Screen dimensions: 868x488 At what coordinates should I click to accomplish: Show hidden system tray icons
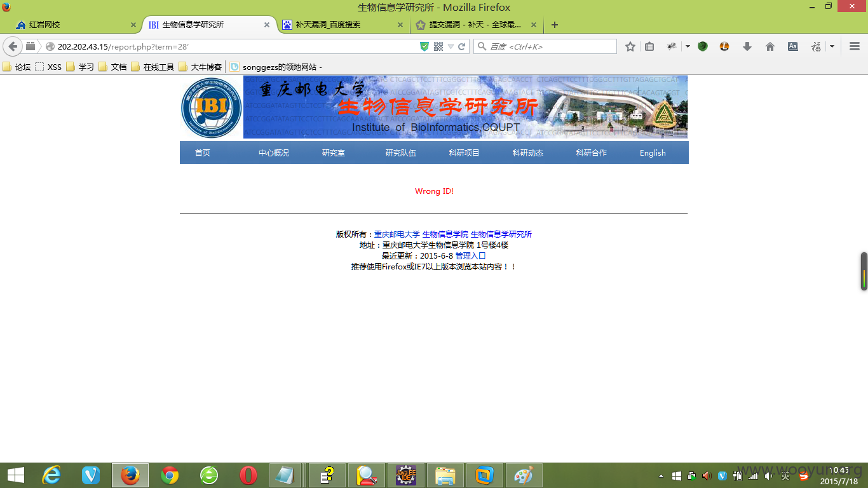[661, 475]
